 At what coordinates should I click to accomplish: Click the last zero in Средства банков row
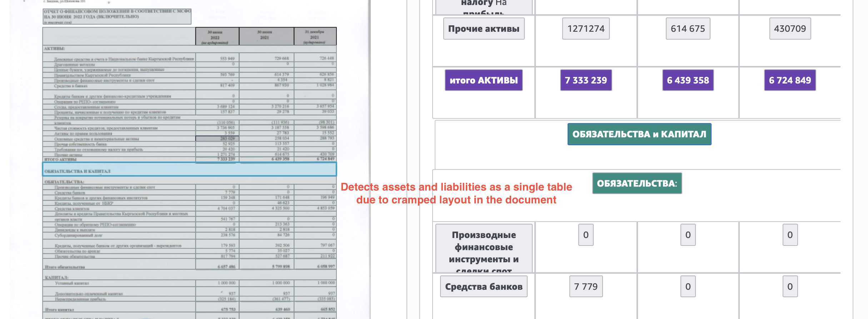coord(790,287)
